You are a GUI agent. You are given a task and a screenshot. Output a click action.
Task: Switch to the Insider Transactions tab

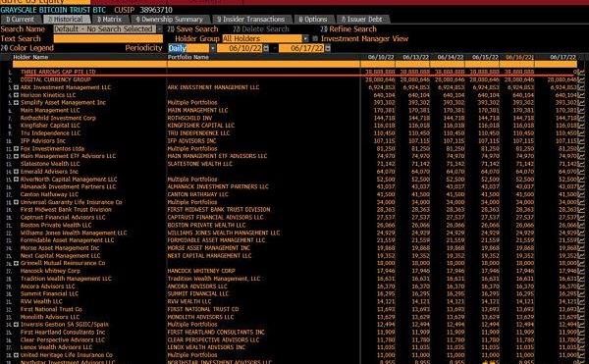[x=250, y=20]
